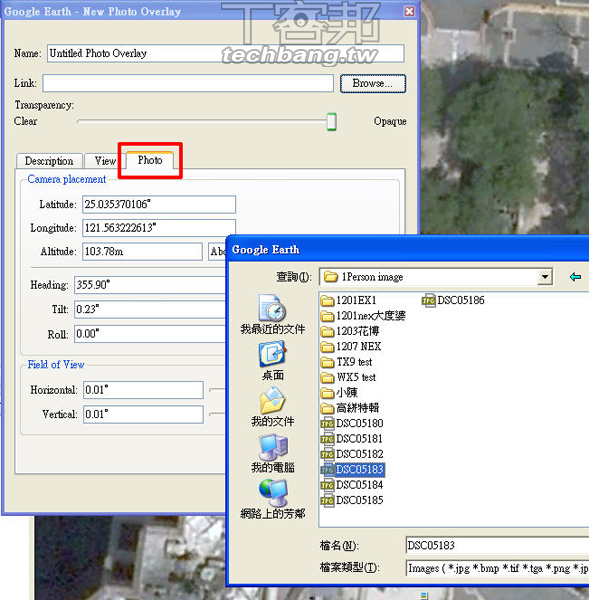Open Network Neighborhood shortcut in file dialog
The width and height of the screenshot is (589, 600).
pos(272,499)
